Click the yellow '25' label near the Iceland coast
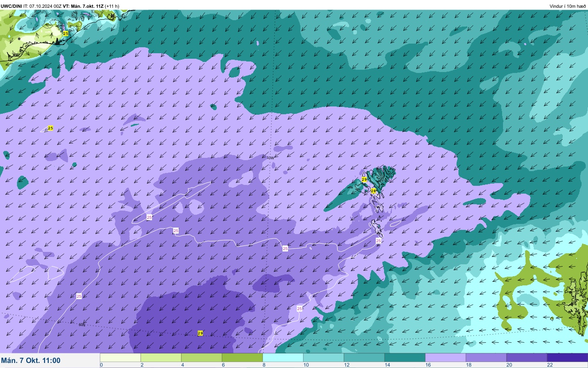Screen dimensions: 588x368 coord(66,33)
